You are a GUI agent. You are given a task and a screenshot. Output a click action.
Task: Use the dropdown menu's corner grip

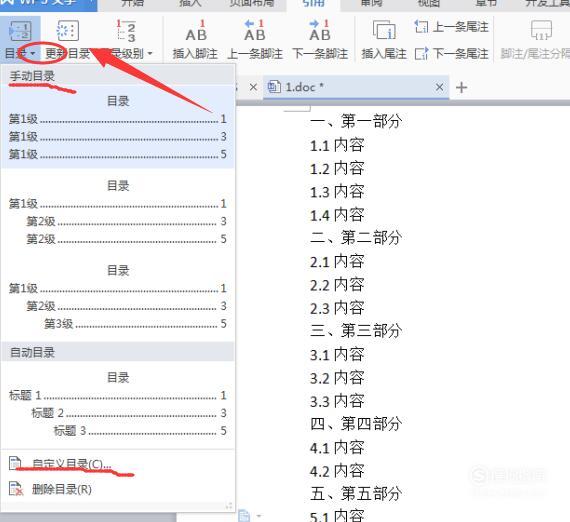[229, 506]
